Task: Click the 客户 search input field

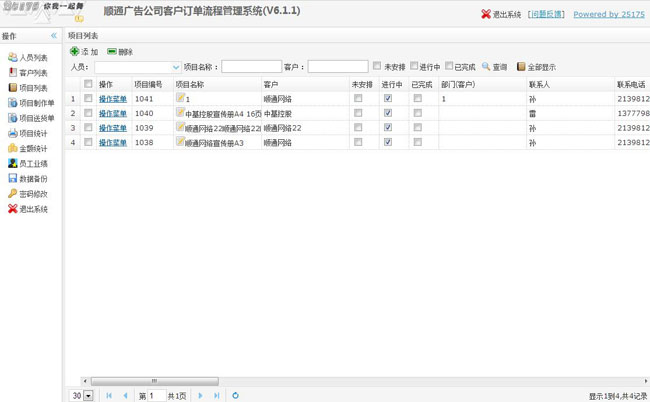Action: pos(338,66)
